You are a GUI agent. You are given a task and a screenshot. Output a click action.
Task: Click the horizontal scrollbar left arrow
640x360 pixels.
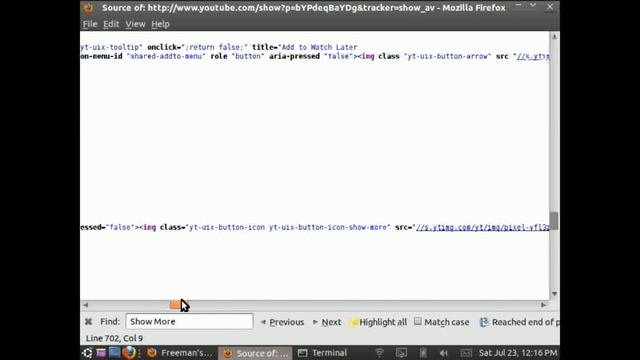click(x=85, y=304)
